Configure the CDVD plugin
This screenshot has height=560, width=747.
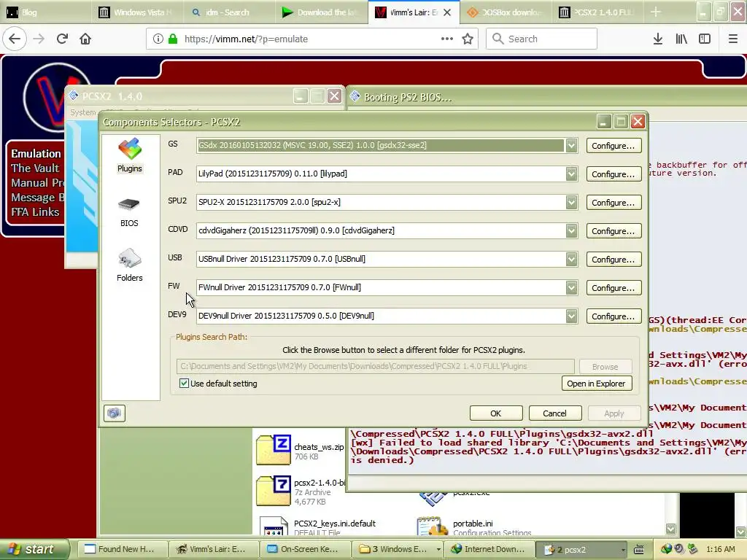click(x=614, y=231)
